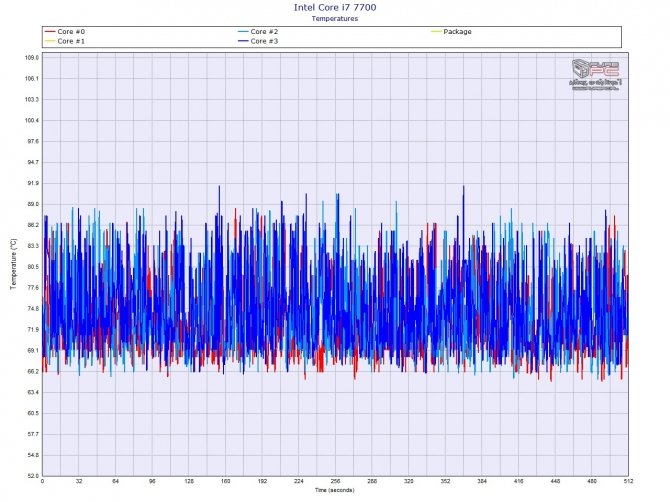
Task: Click the Core #3 legend label
Action: pyautogui.click(x=264, y=41)
